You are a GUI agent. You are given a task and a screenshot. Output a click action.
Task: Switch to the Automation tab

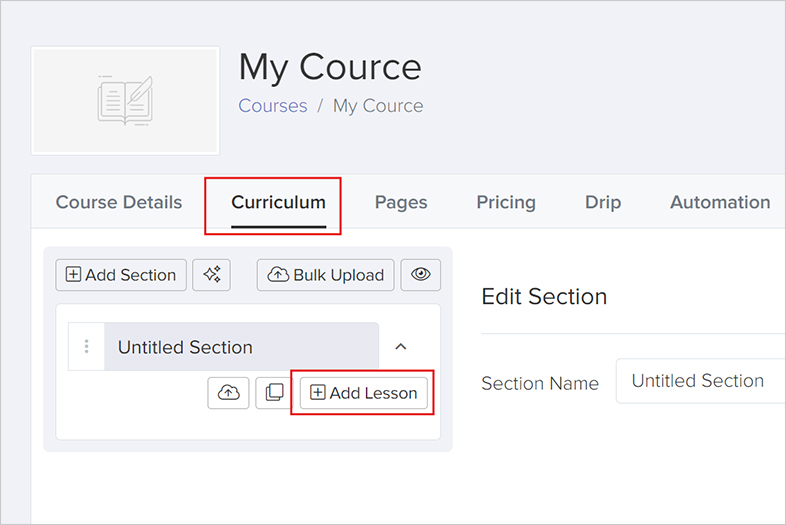tap(720, 202)
